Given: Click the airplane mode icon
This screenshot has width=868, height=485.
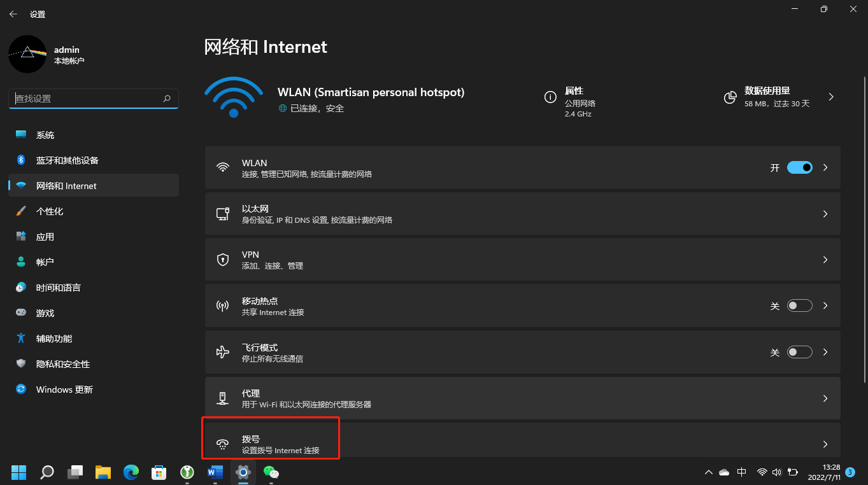Looking at the screenshot, I should coord(222,352).
